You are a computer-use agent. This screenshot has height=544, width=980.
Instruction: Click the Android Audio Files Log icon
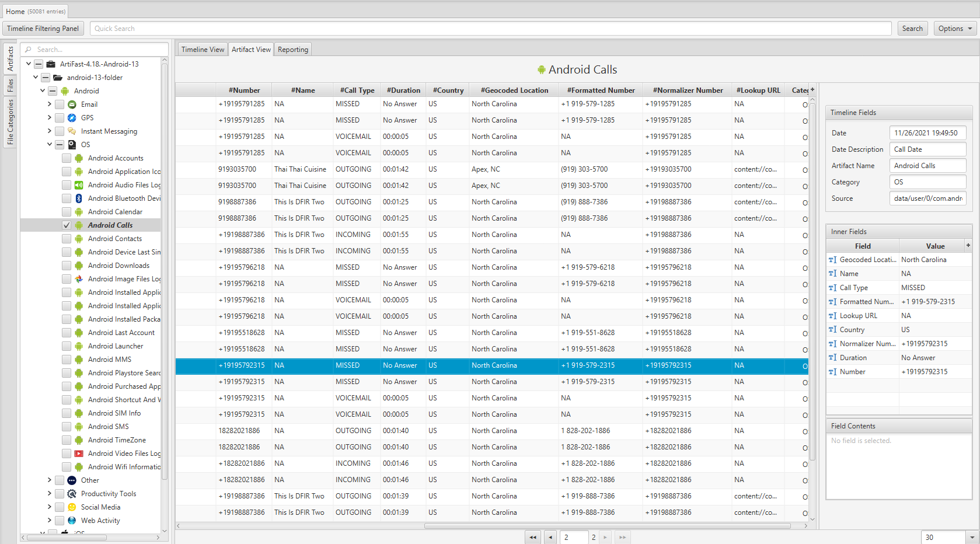coord(79,185)
